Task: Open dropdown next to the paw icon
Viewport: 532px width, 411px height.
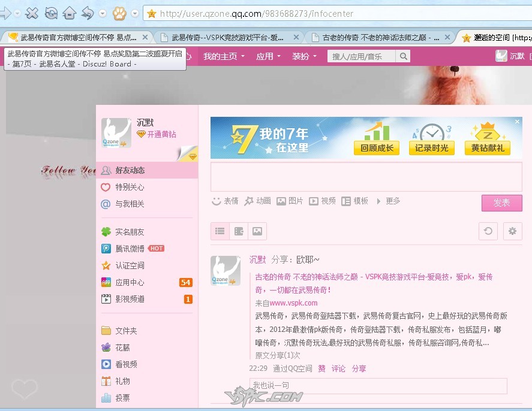Action: point(135,14)
